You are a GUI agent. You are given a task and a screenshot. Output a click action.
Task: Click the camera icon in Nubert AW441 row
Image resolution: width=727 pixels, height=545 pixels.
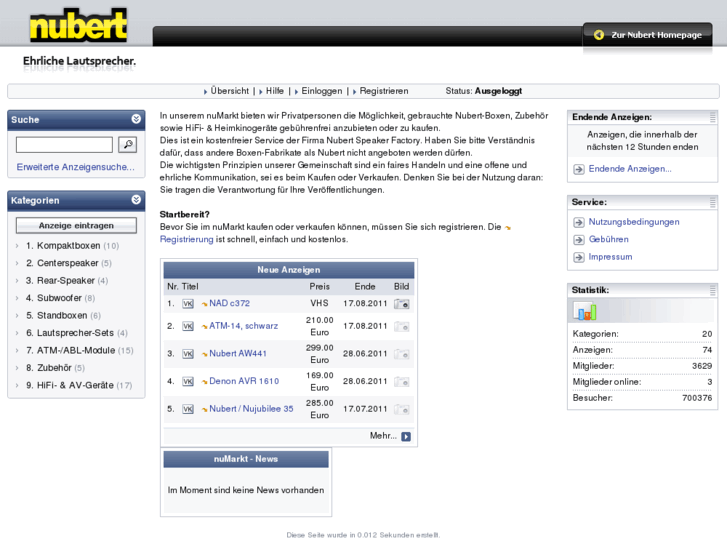pyautogui.click(x=402, y=354)
